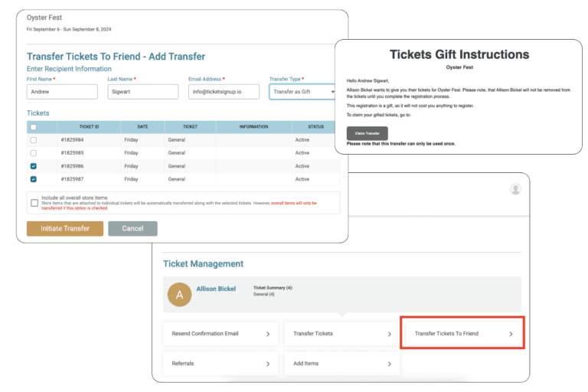Image resolution: width=588 pixels, height=392 pixels.
Task: Click the First Name input field
Action: click(x=62, y=92)
